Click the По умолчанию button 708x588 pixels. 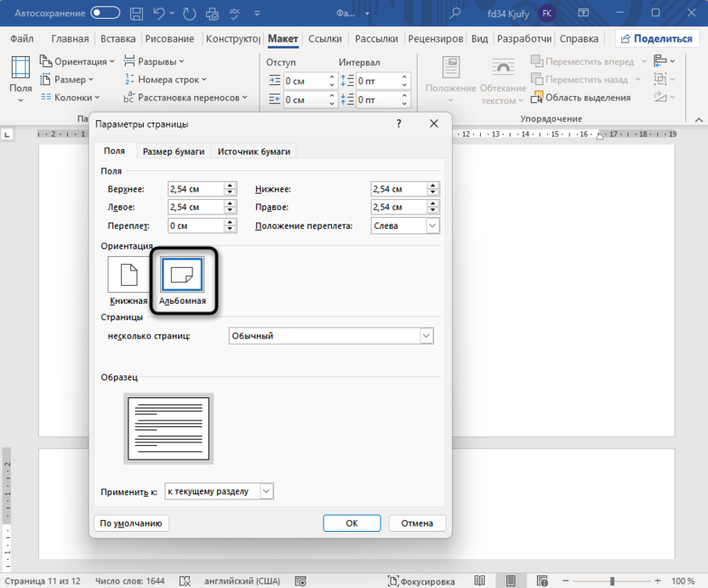pos(131,523)
